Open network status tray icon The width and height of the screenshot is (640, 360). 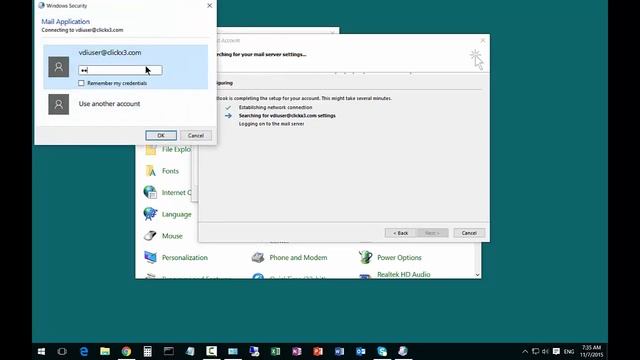point(536,351)
